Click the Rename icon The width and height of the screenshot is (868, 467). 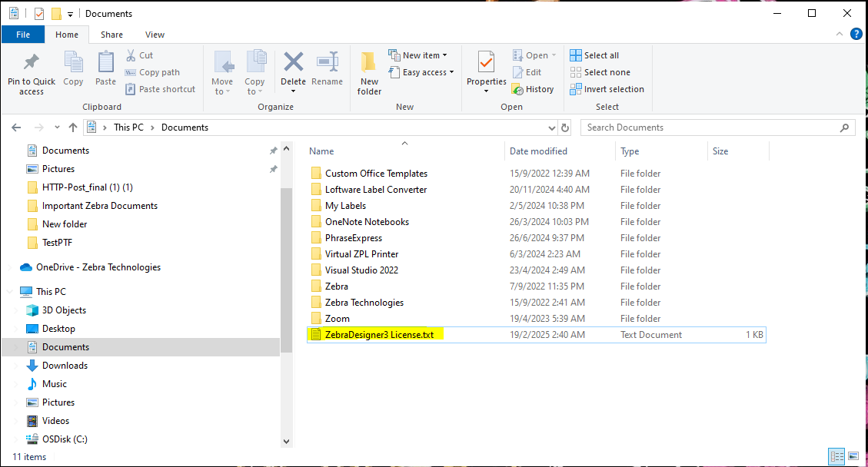[328, 61]
